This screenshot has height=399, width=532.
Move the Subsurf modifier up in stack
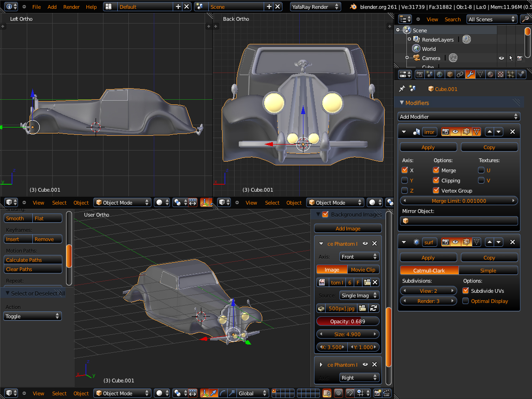point(490,242)
